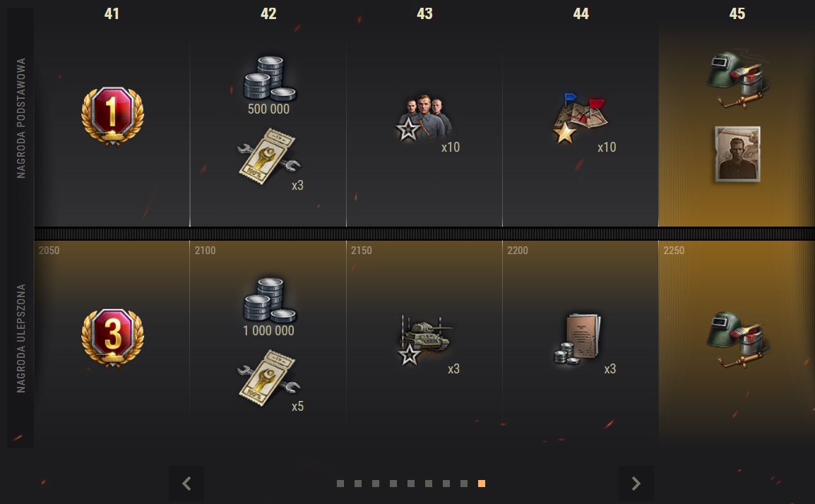
Task: Click the red badge numbered 3 in improved rewards
Action: 112,337
